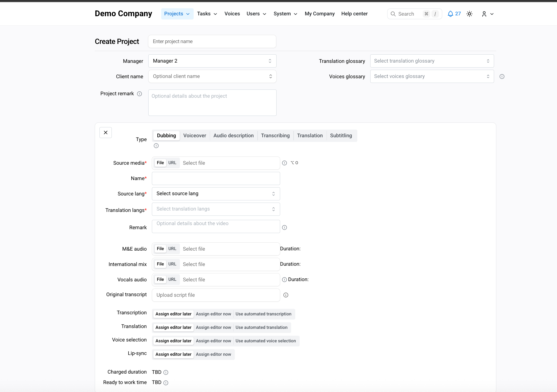Click the info icon next to Project remark

[x=140, y=94]
